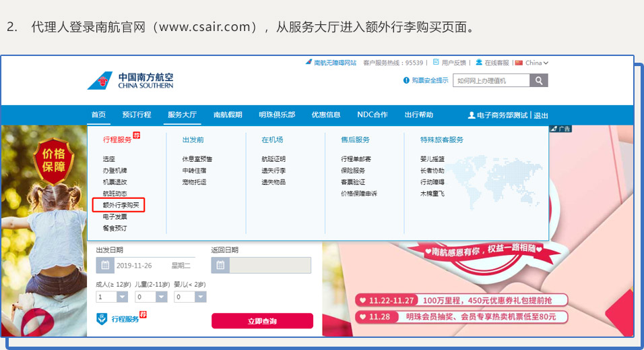Click the search magnifier icon
This screenshot has height=350, width=644.
[538, 81]
